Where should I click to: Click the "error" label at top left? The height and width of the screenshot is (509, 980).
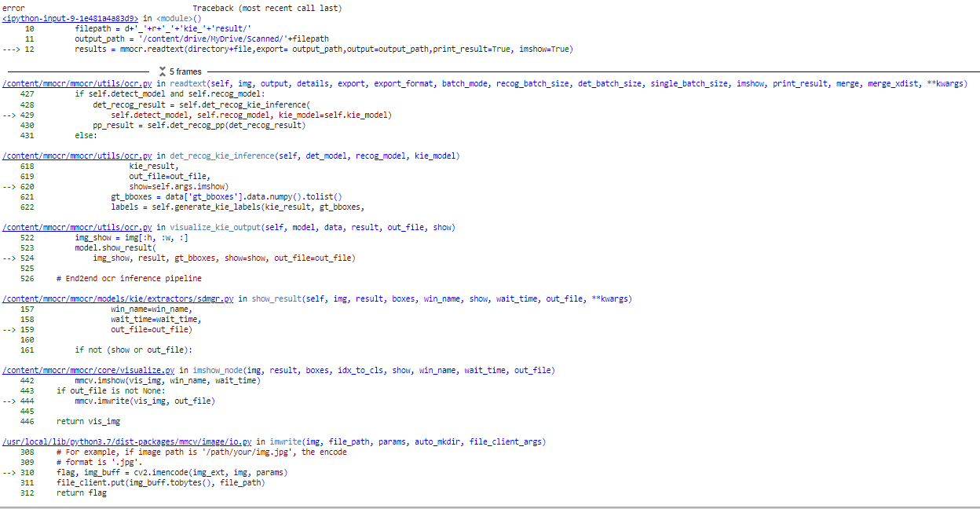click(x=11, y=8)
